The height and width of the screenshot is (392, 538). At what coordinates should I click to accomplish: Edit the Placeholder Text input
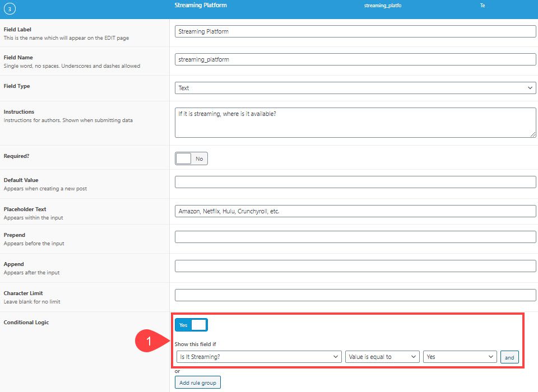[x=355, y=211]
